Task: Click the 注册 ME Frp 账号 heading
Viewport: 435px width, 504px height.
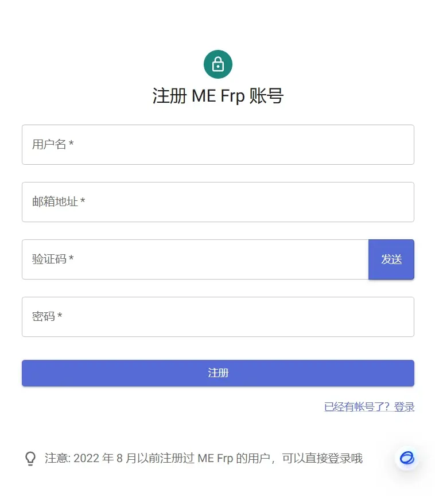Action: click(218, 96)
